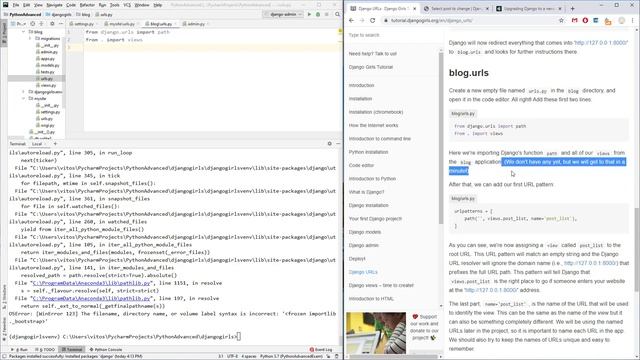The image size is (640, 360).
Task: Open 'Django views – time to create!' chapter
Action: 381,285
